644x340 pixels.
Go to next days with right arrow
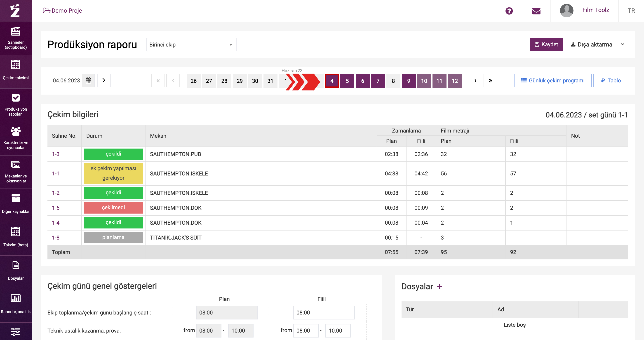(475, 81)
